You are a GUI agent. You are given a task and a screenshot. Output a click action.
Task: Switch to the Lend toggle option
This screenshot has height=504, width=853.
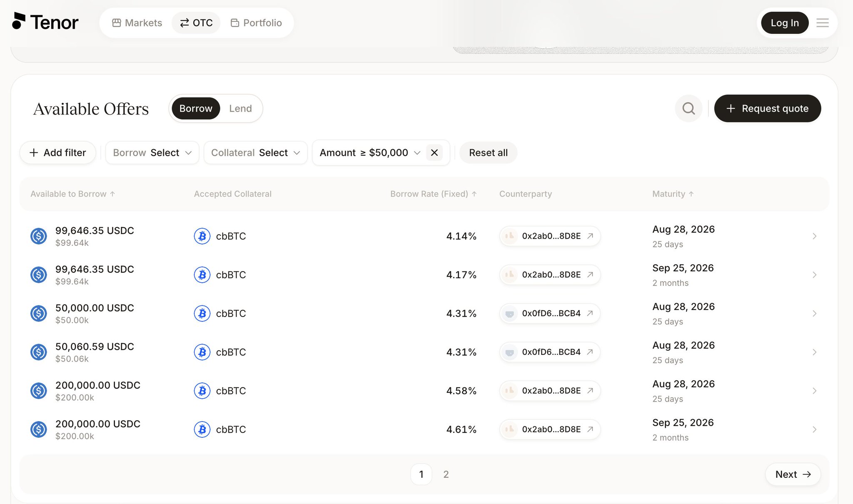point(240,109)
